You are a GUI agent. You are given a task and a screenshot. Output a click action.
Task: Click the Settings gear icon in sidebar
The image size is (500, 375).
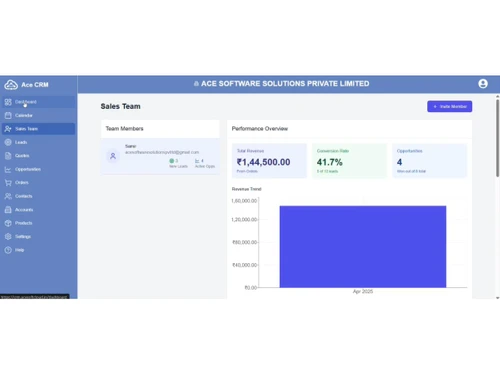tap(8, 236)
